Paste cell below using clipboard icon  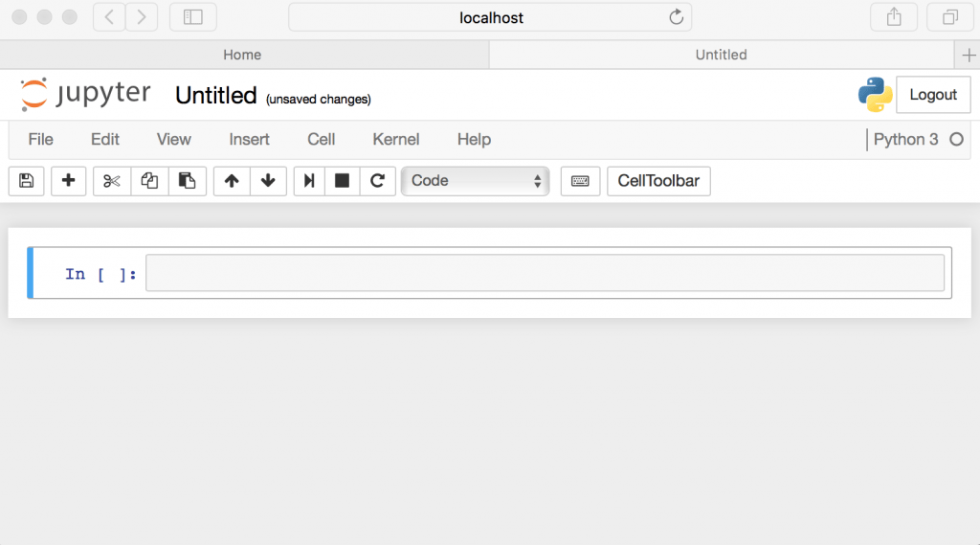pos(188,181)
